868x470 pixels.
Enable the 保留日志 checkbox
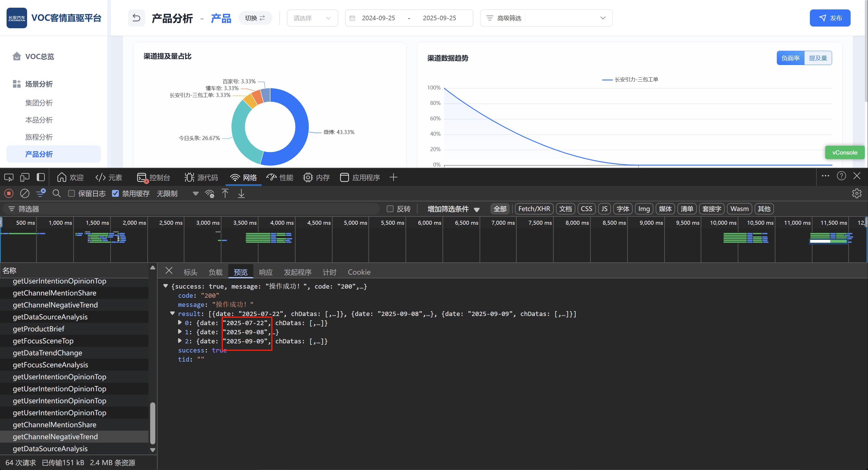point(72,194)
